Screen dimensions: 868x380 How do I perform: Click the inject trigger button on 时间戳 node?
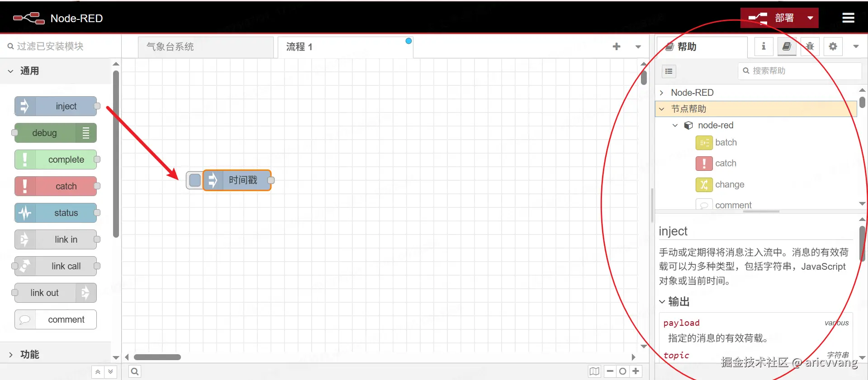(x=195, y=180)
